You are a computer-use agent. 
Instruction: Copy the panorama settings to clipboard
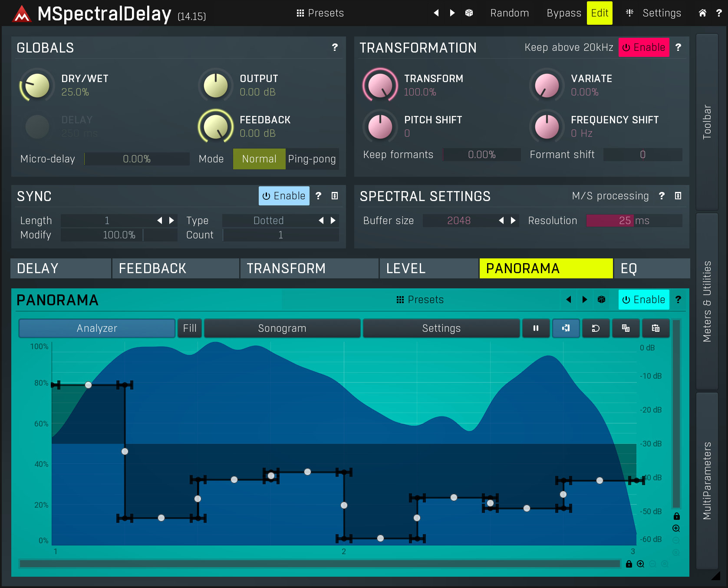[626, 328]
